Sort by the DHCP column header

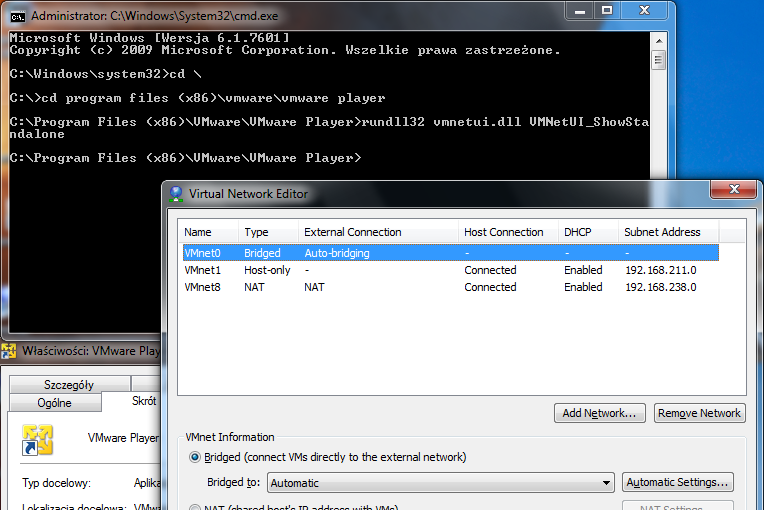pyautogui.click(x=588, y=232)
